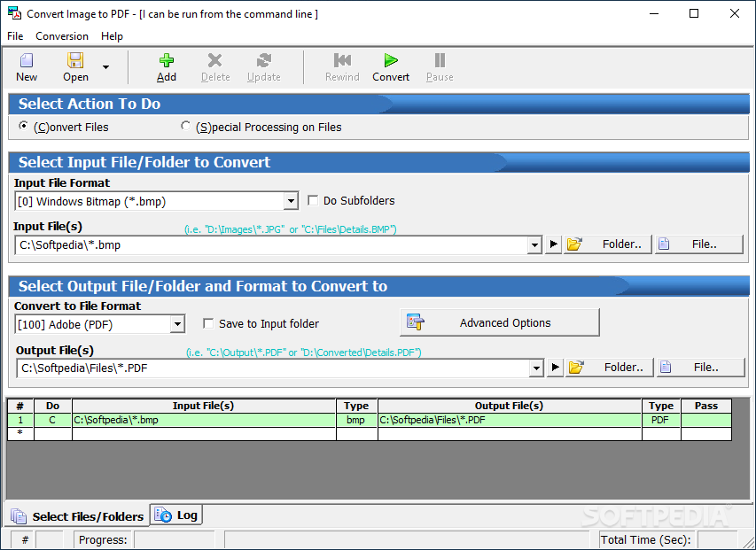Switch to the Log tab
The height and width of the screenshot is (550, 756).
[x=176, y=515]
